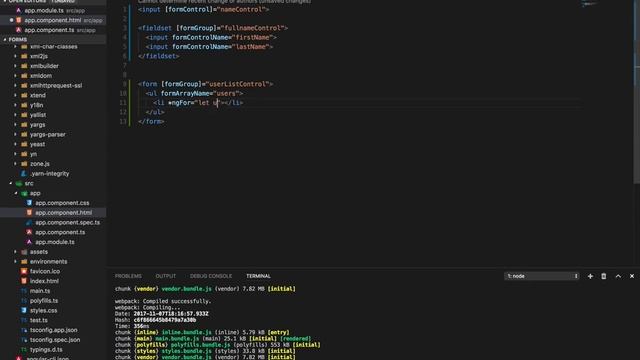640x360 pixels.
Task: Click "webpack: Compiled successfully." in the terminal
Action: [x=163, y=301]
